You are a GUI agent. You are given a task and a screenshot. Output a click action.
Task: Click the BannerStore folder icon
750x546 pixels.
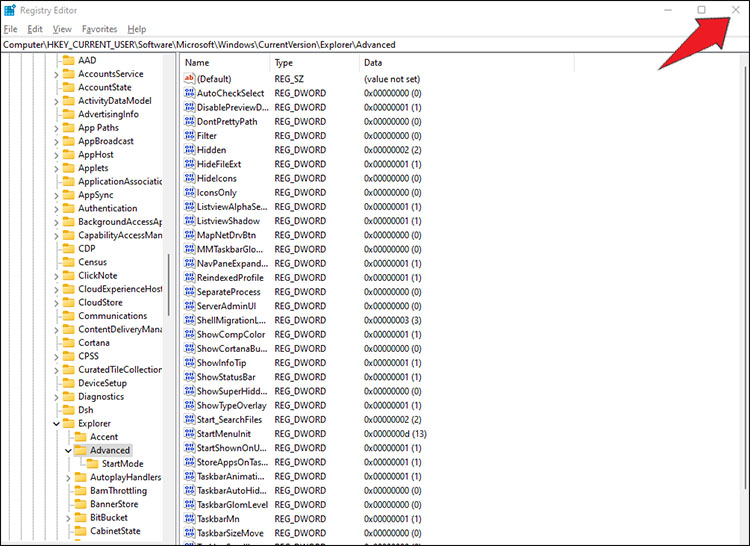[x=81, y=504]
